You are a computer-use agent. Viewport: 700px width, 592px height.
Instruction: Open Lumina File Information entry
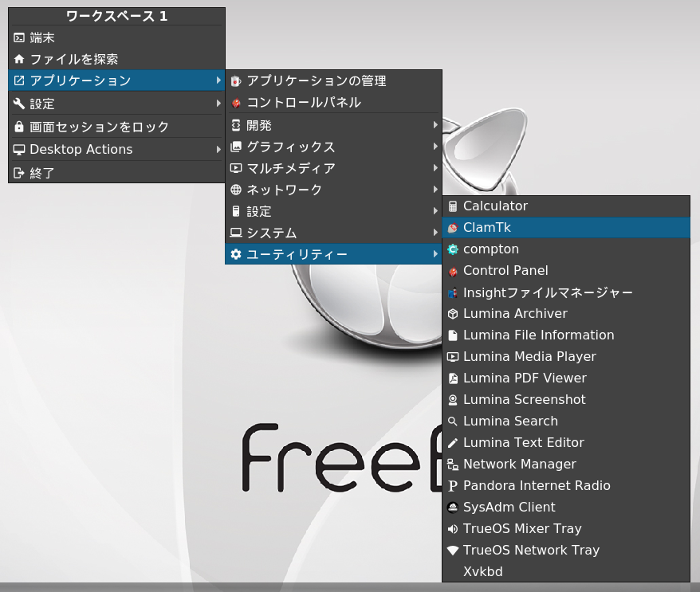tap(566, 335)
